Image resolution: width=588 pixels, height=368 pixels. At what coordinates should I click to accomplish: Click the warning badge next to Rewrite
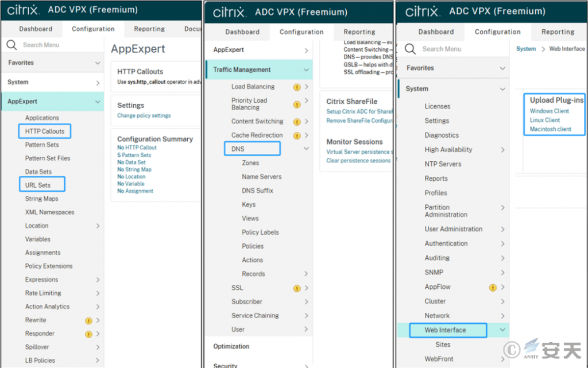[x=88, y=321]
